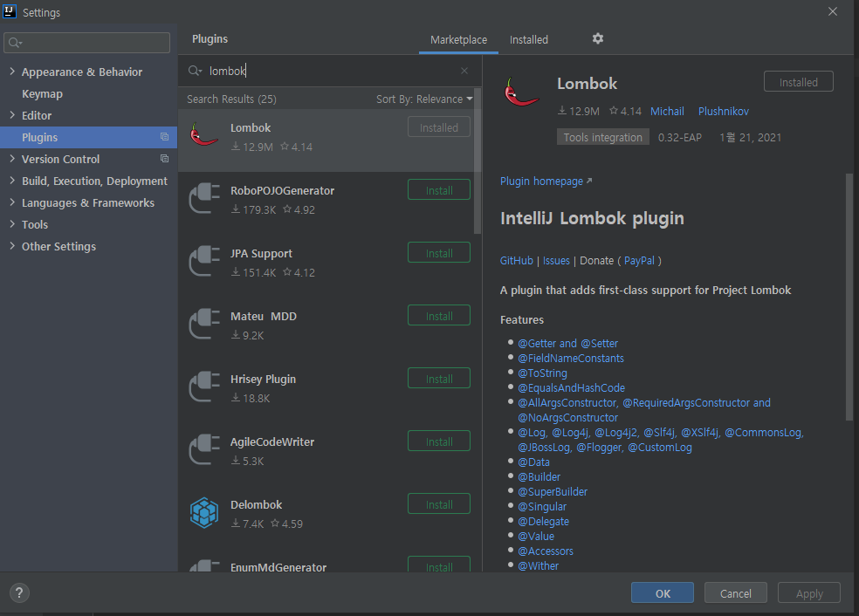Open the @Getter and @Setter link
Viewport: 859px width, 616px height.
pyautogui.click(x=567, y=343)
